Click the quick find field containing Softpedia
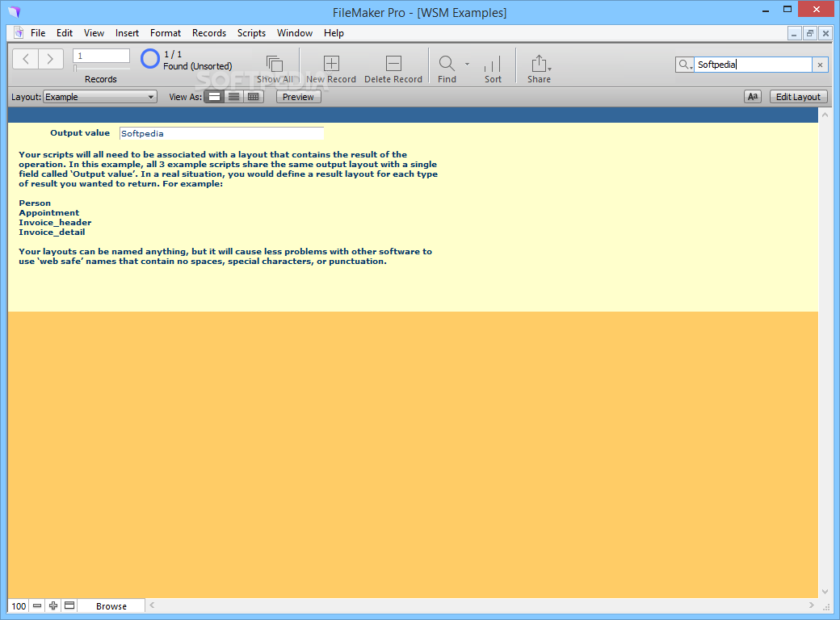The image size is (840, 620). 754,65
